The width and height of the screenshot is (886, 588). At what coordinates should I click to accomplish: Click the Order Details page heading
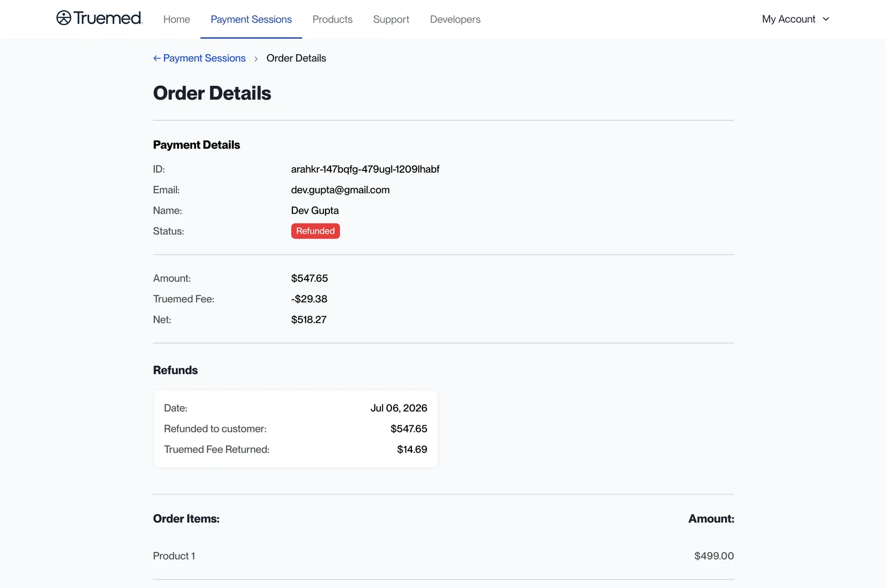212,93
